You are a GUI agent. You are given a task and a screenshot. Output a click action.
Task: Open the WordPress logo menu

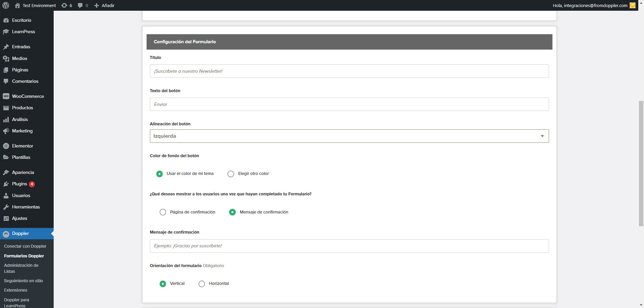(x=6, y=5)
